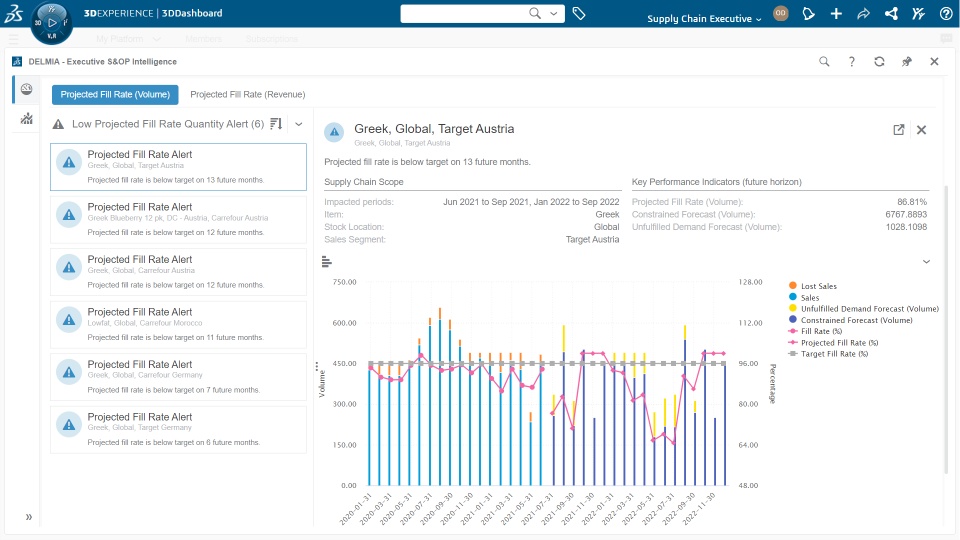Click the tag icon beside search bar
The width and height of the screenshot is (960, 540).
579,13
